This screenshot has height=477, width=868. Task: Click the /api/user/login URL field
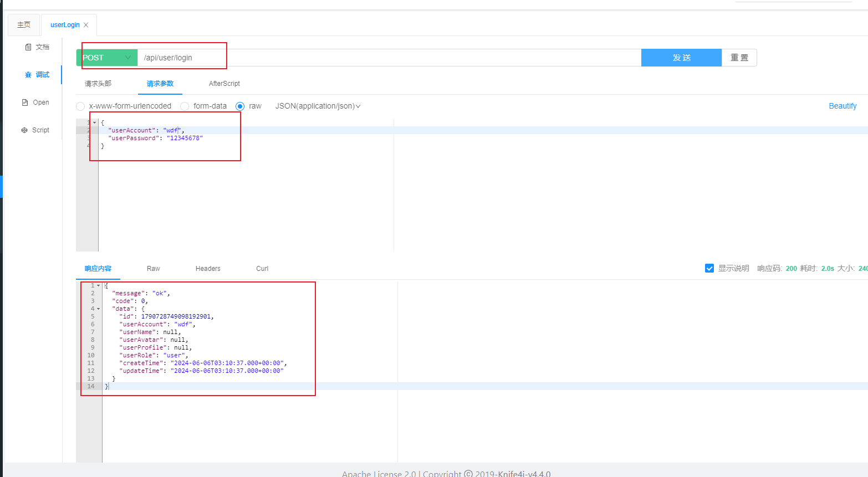point(389,58)
